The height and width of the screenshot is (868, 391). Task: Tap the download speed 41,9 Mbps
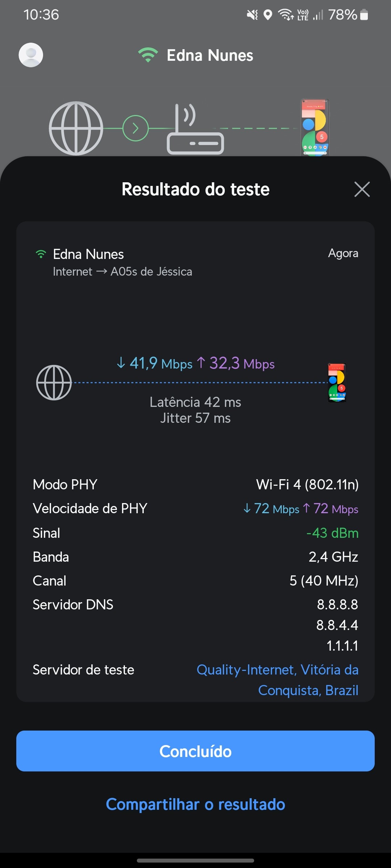click(155, 363)
